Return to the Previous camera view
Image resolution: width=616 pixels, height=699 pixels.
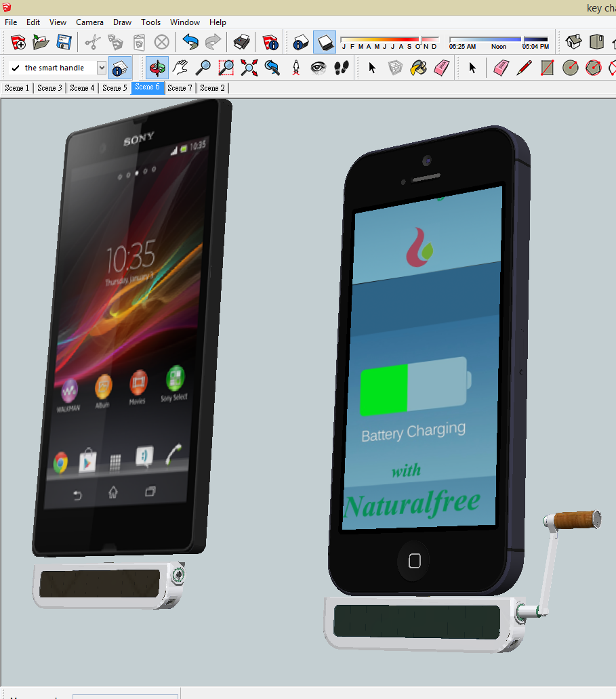[x=272, y=68]
